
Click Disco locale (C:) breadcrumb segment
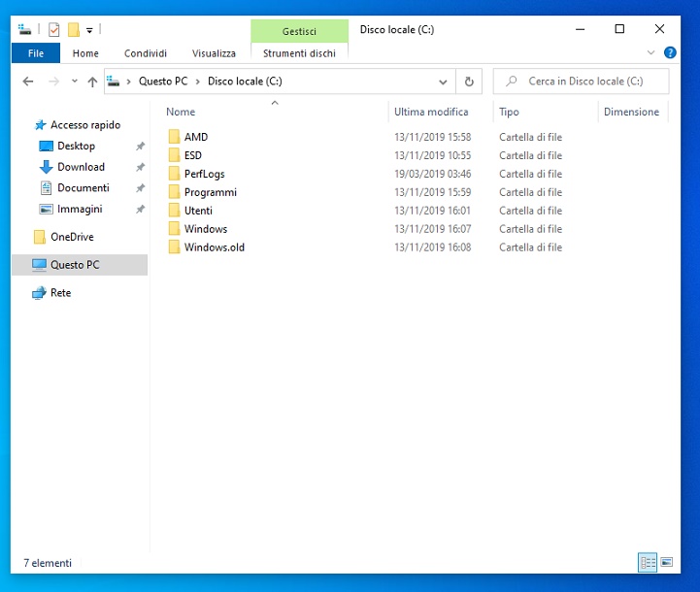click(245, 82)
